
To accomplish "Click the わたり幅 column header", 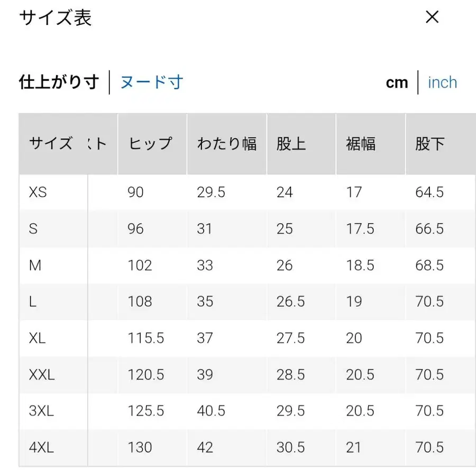I will 227,144.
